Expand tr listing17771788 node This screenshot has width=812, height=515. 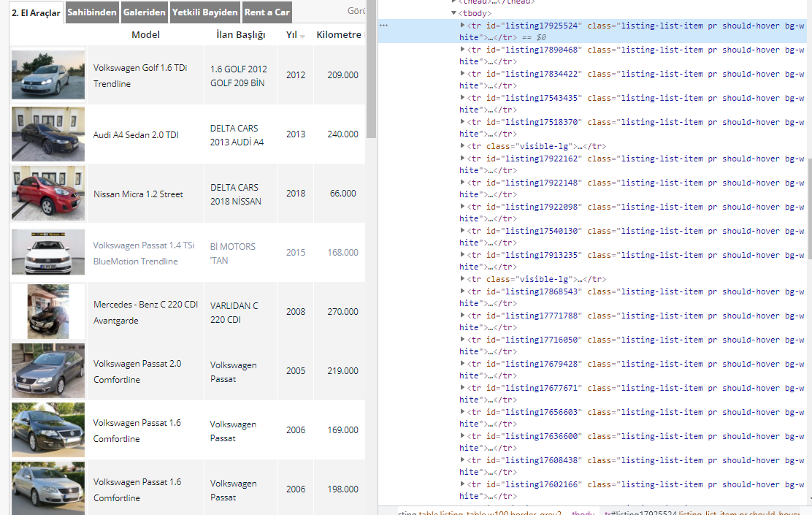(462, 315)
